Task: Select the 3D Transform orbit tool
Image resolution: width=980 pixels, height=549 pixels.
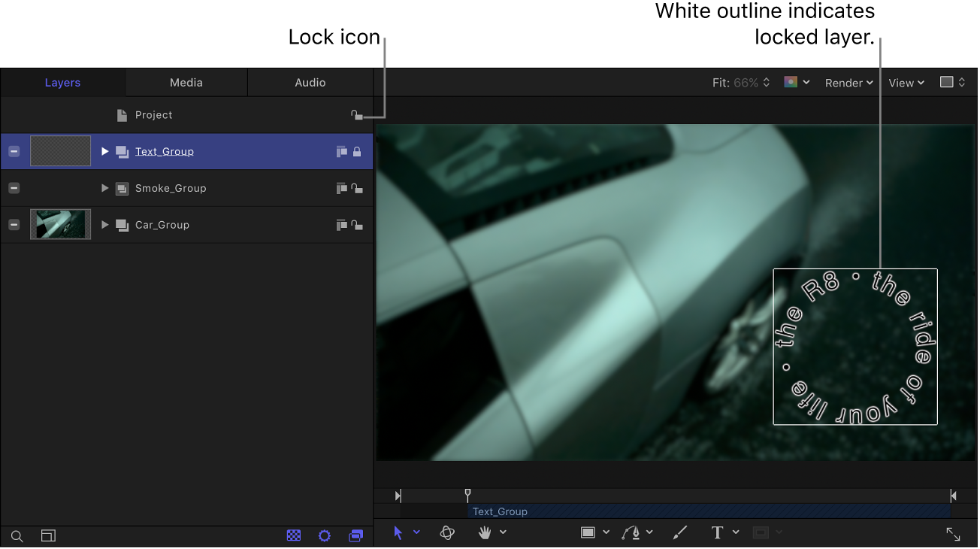Action: coord(447,533)
